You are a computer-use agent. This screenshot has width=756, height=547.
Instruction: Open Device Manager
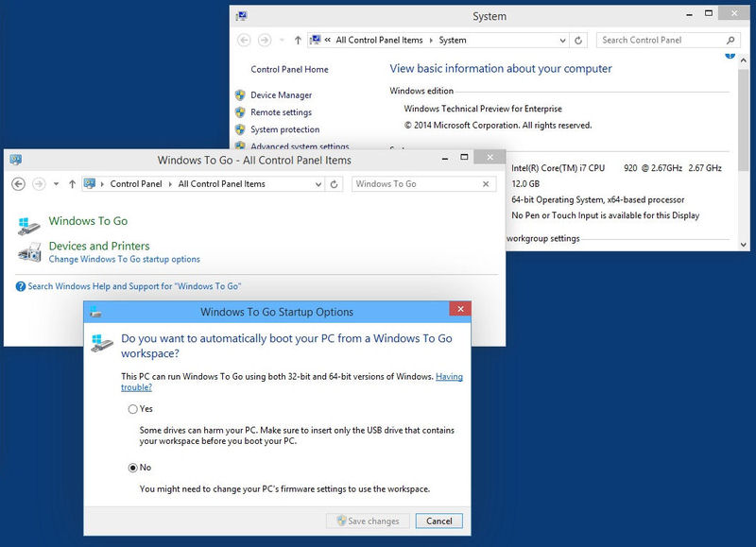pyautogui.click(x=281, y=94)
